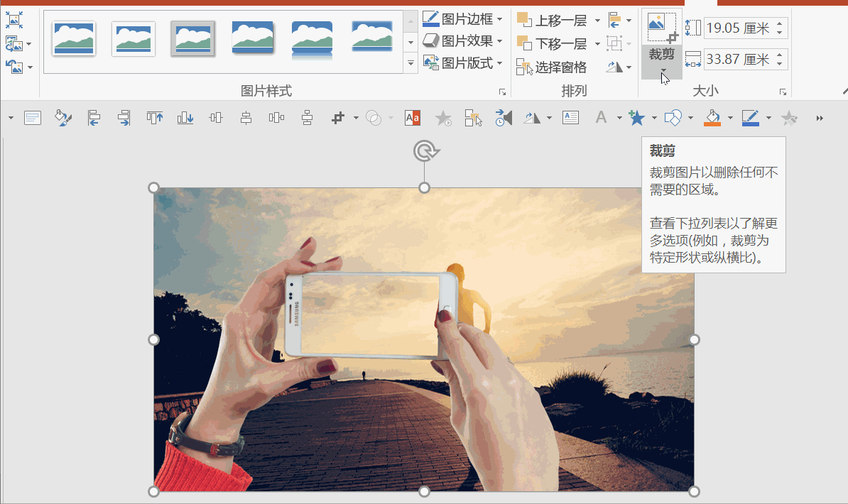The width and height of the screenshot is (848, 504).
Task: Open the 图片边框 picture border menu
Action: [462, 19]
